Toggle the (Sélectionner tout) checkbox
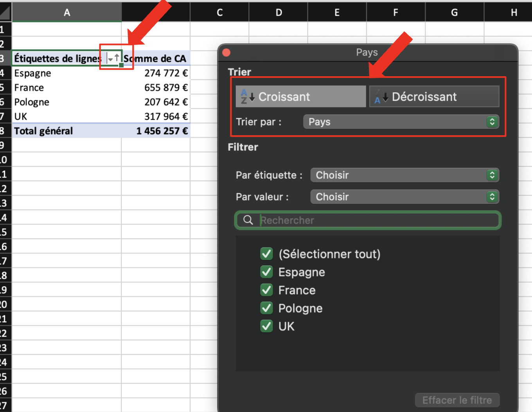The image size is (532, 412). (267, 254)
